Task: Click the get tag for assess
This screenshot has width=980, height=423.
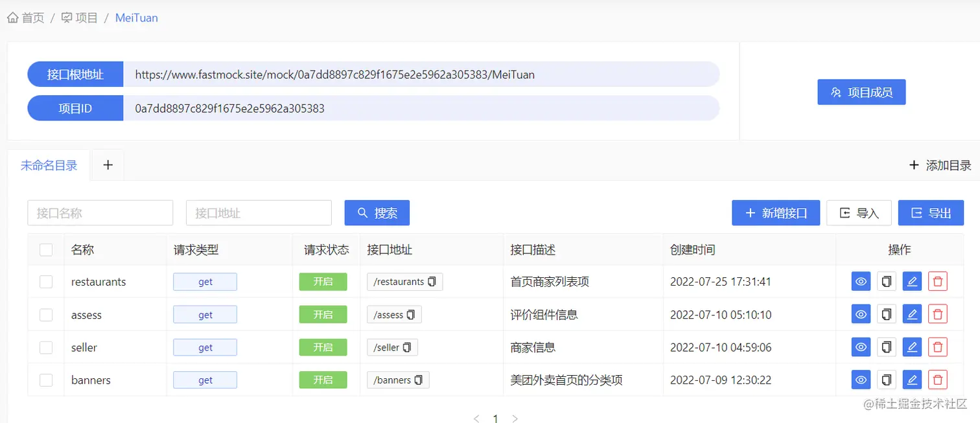Action: click(x=205, y=315)
